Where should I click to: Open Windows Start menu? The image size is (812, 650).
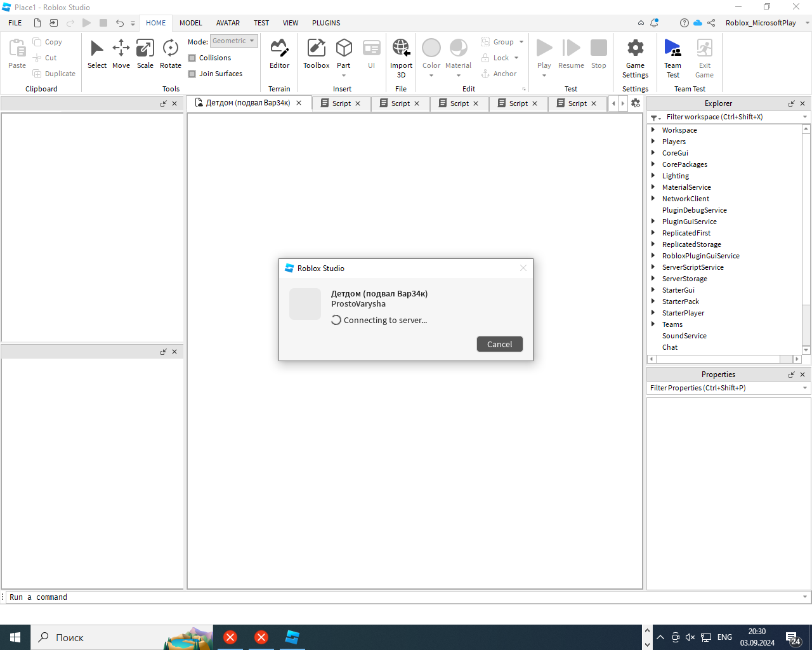pyautogui.click(x=15, y=637)
